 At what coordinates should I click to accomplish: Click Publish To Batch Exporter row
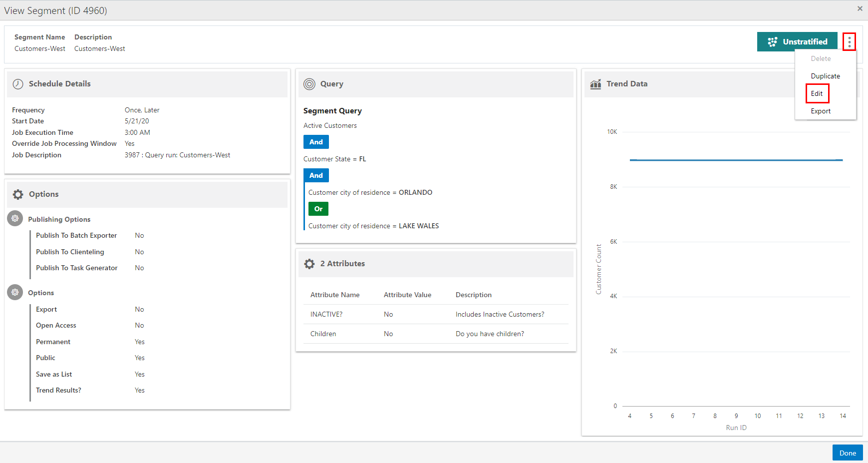coord(90,235)
